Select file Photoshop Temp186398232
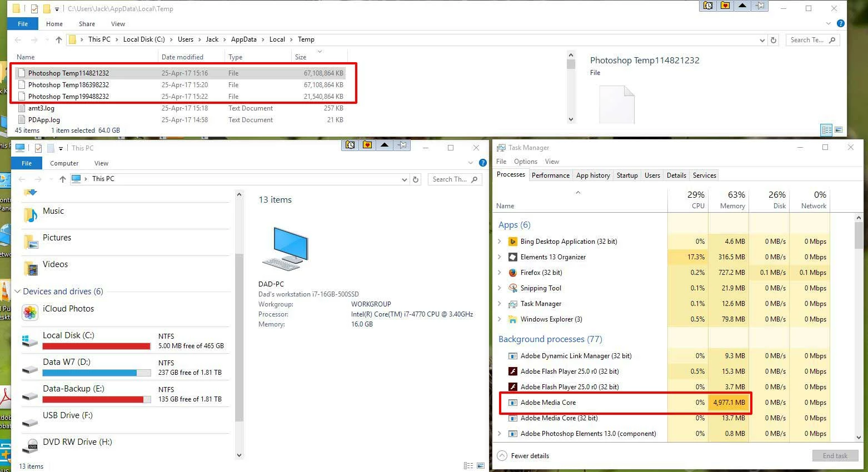The width and height of the screenshot is (868, 472). pyautogui.click(x=180, y=85)
